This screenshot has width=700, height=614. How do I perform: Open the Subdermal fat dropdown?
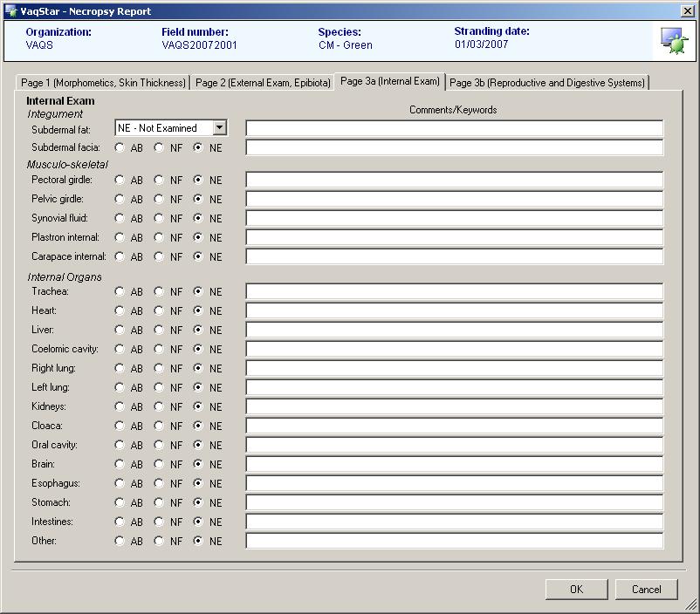tap(219, 128)
